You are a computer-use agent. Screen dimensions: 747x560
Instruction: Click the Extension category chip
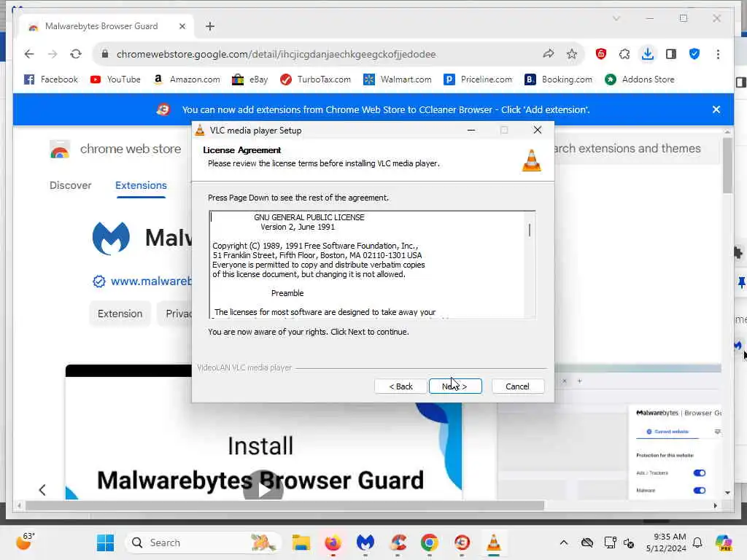(120, 314)
